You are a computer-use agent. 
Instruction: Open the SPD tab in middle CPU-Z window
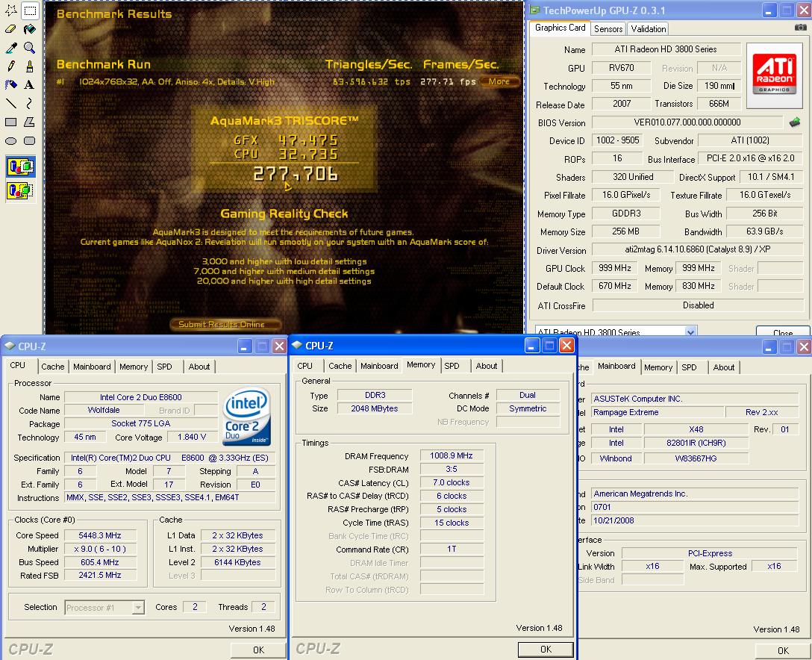pos(452,366)
